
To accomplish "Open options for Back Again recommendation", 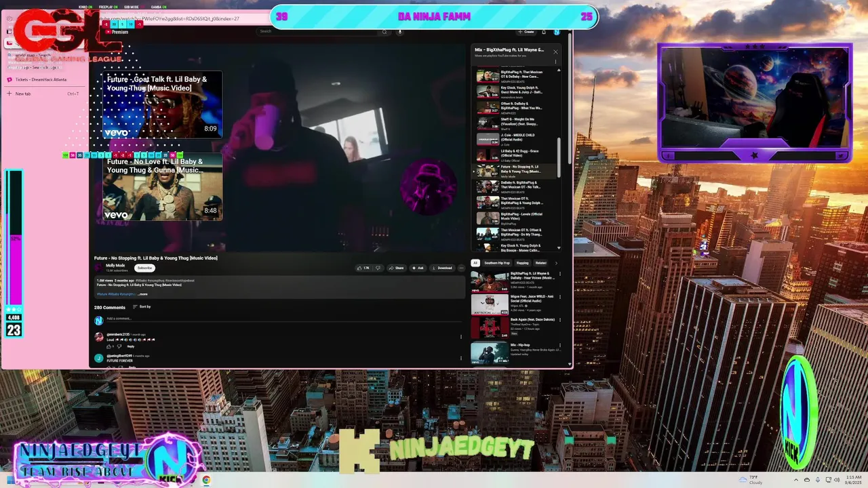I will pyautogui.click(x=559, y=321).
